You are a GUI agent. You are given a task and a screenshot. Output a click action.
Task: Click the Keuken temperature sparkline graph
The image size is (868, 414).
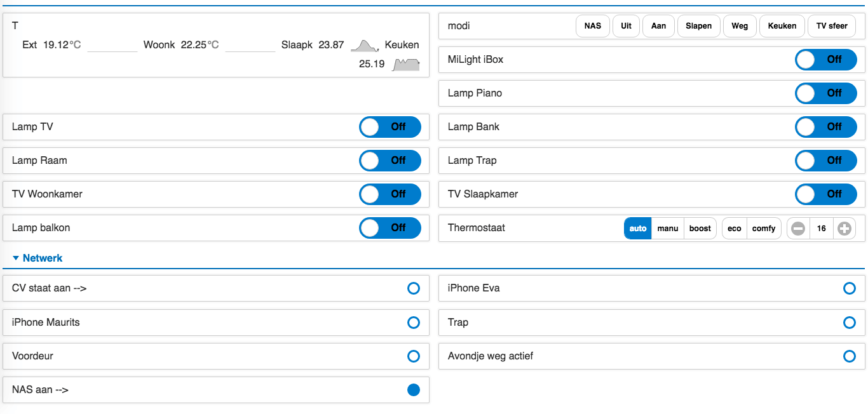pos(407,64)
